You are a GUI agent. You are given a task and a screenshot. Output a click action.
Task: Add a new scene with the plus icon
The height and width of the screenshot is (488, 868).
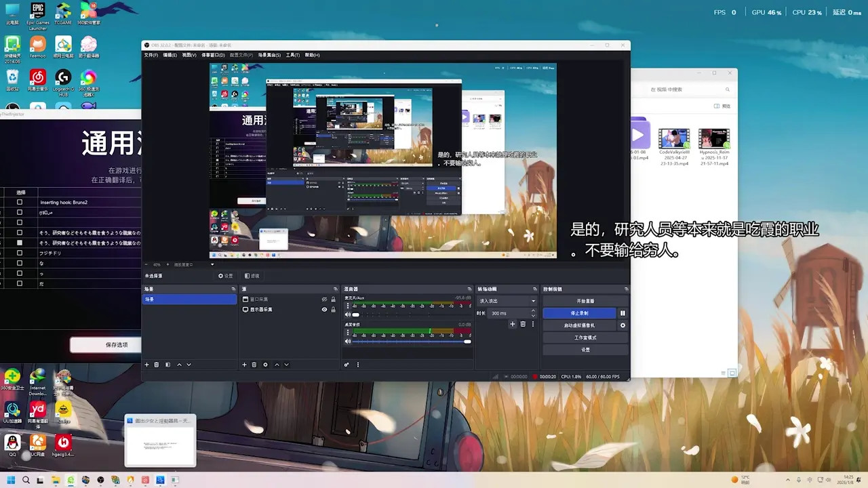[x=146, y=365]
